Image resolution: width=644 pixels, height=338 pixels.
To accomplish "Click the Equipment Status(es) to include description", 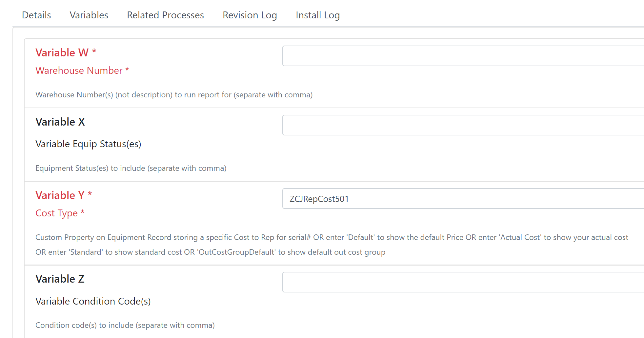I will click(131, 168).
